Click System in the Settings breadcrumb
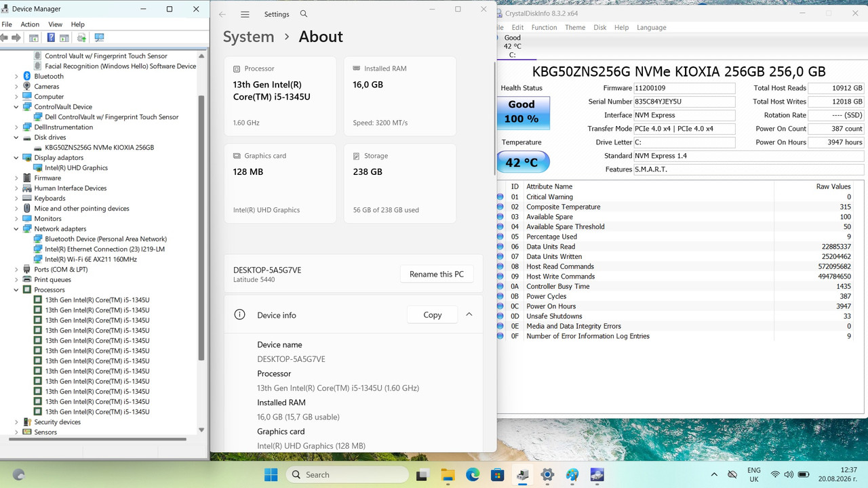 pyautogui.click(x=249, y=37)
